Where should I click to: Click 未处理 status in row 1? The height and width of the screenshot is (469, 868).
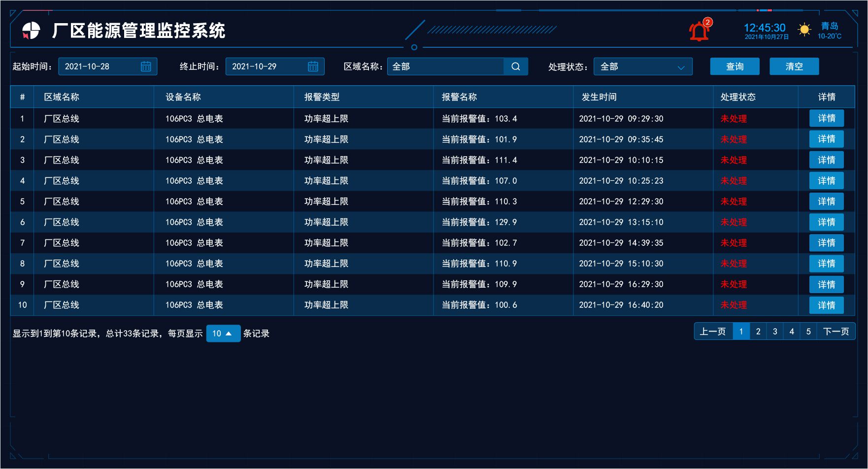pos(734,119)
